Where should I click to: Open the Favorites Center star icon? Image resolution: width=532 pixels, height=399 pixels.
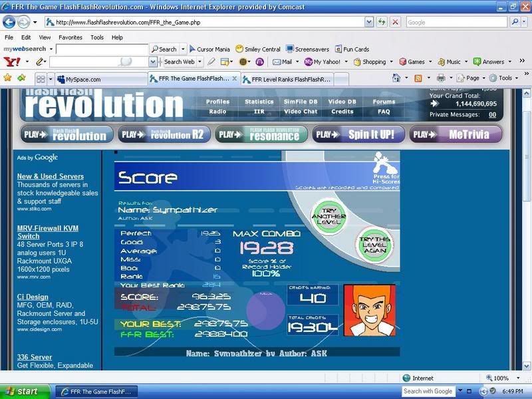7,78
